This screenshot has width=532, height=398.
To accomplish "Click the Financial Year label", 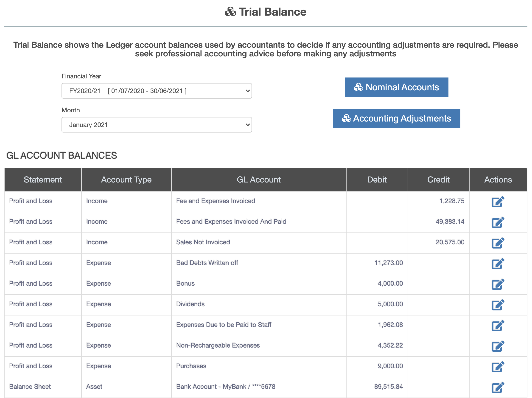I will coord(81,76).
